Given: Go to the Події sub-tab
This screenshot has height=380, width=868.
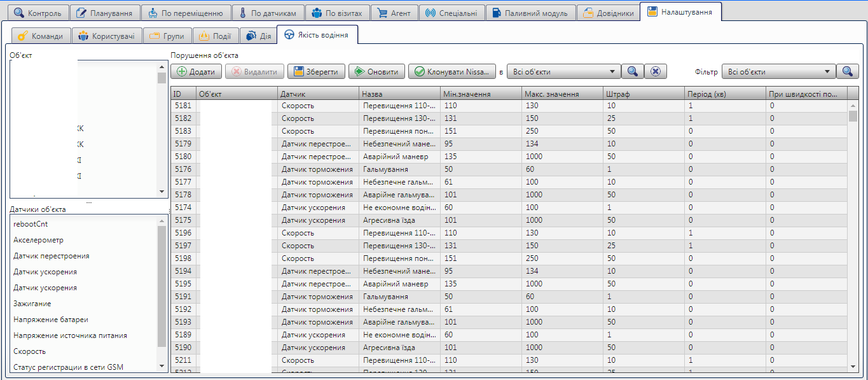Looking at the screenshot, I should [216, 36].
